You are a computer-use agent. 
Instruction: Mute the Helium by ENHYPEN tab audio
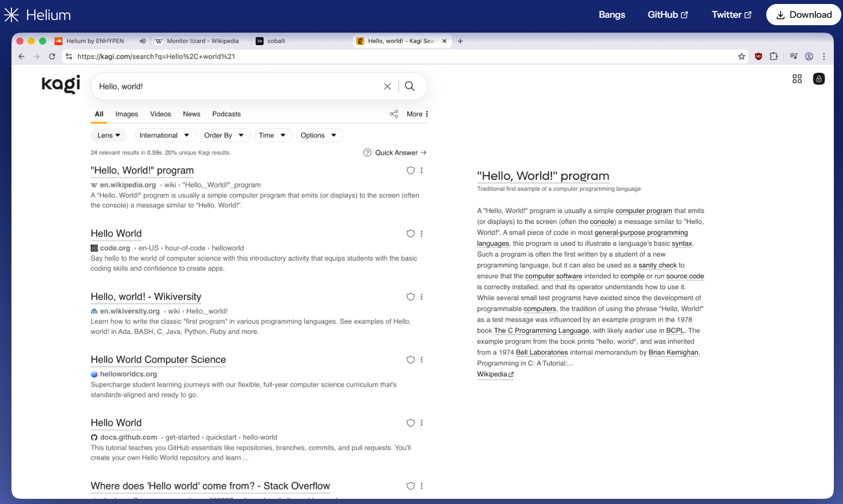click(143, 41)
